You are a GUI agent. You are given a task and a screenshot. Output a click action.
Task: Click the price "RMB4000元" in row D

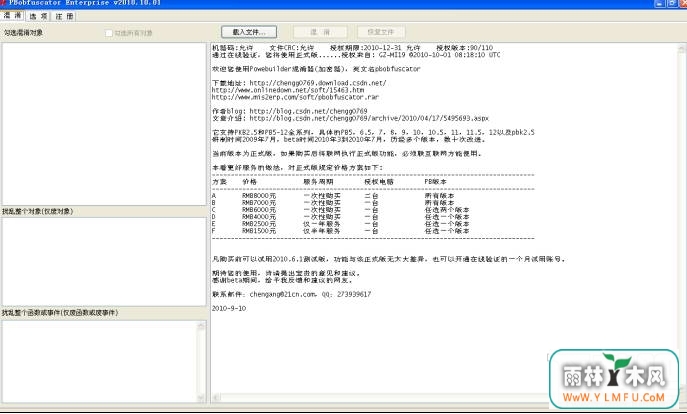coord(259,217)
